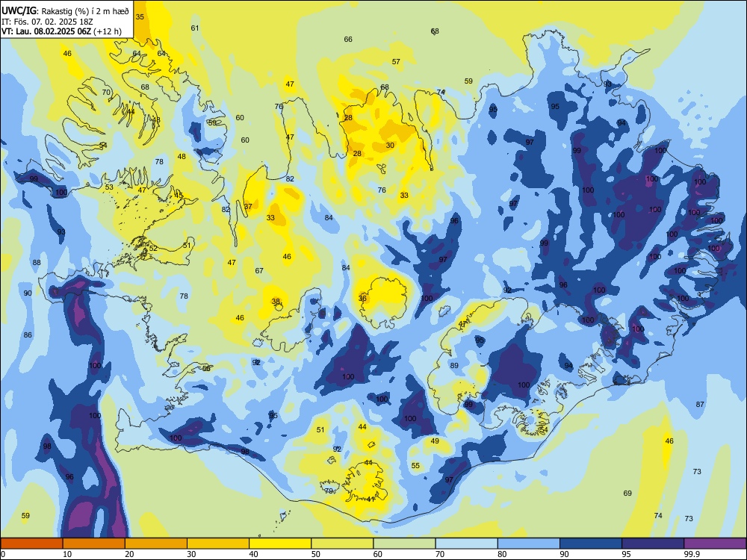Click the title text 'Rakastig (%) í 2 m hæð'
Image resolution: width=747 pixels, height=560 pixels.
[x=86, y=11]
